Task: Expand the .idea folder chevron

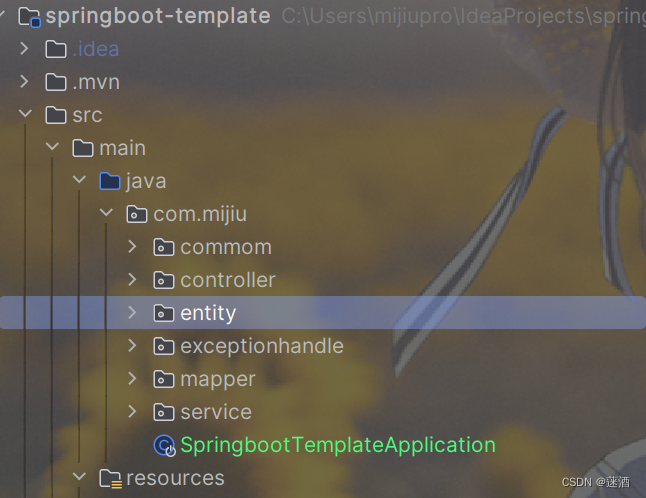Action: [24, 49]
